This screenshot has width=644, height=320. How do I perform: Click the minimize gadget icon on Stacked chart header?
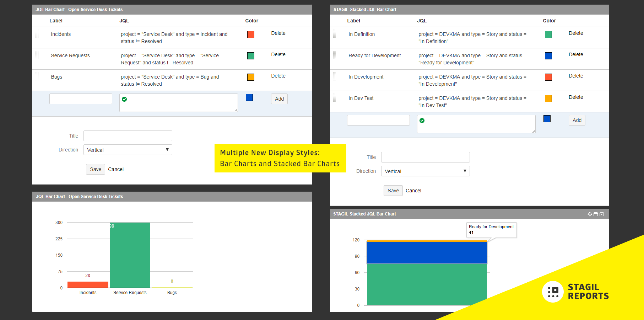596,214
